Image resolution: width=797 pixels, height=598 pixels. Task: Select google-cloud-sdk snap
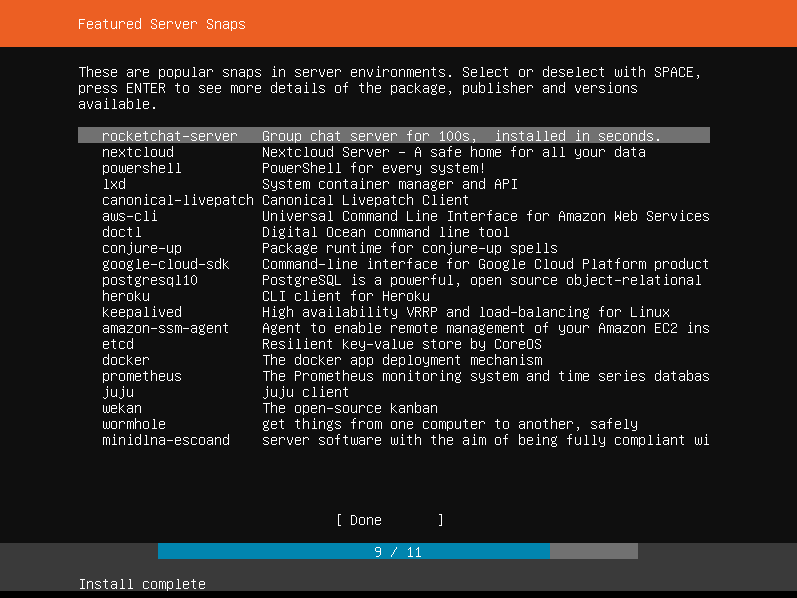pos(394,264)
